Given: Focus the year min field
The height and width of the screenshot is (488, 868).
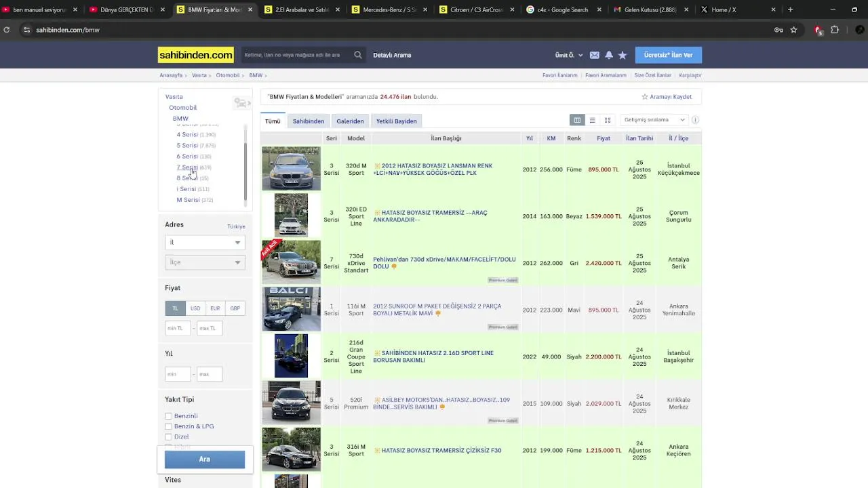Looking at the screenshot, I should [178, 374].
